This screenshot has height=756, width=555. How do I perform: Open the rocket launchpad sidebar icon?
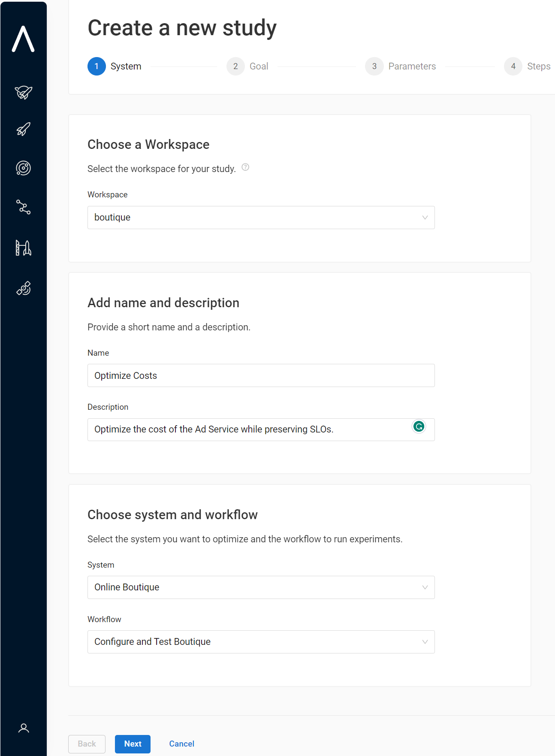pyautogui.click(x=23, y=248)
